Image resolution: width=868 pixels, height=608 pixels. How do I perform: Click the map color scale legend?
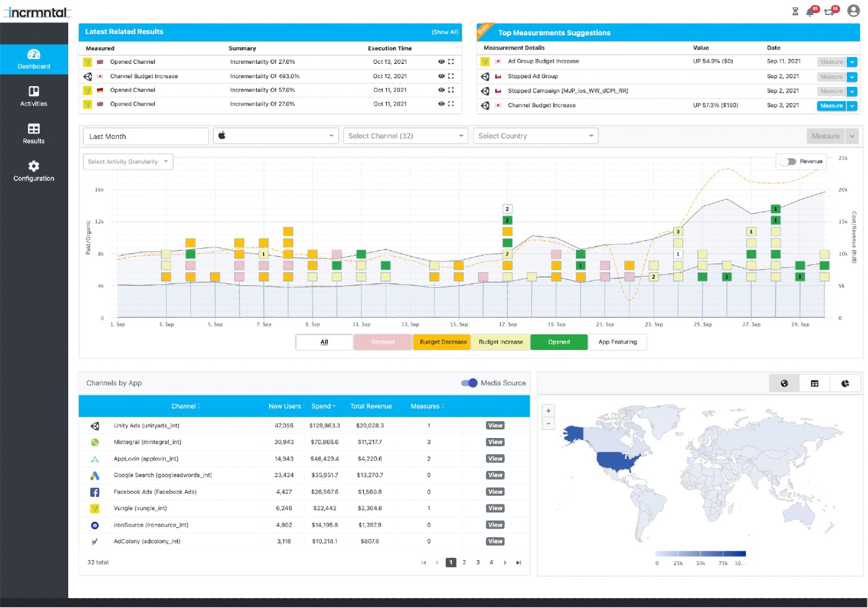pos(701,554)
